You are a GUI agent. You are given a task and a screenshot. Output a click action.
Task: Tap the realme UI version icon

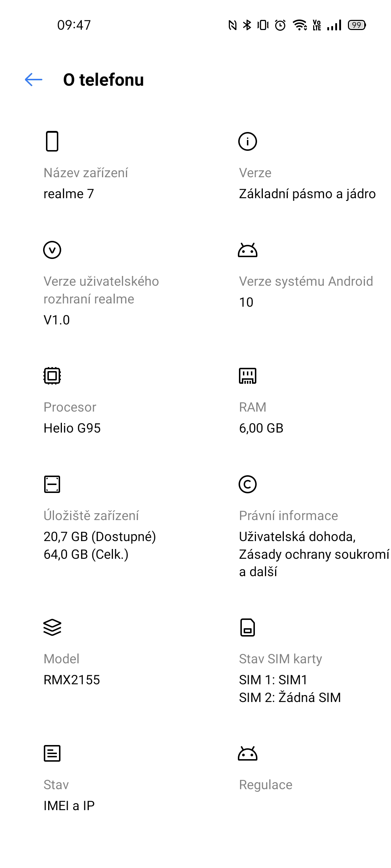(x=52, y=250)
